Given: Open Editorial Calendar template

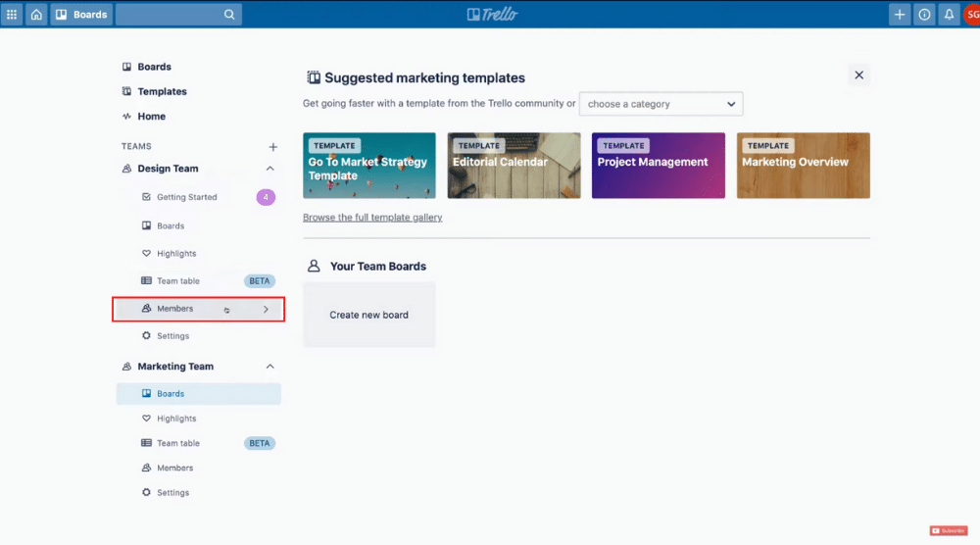Looking at the screenshot, I should click(x=514, y=166).
